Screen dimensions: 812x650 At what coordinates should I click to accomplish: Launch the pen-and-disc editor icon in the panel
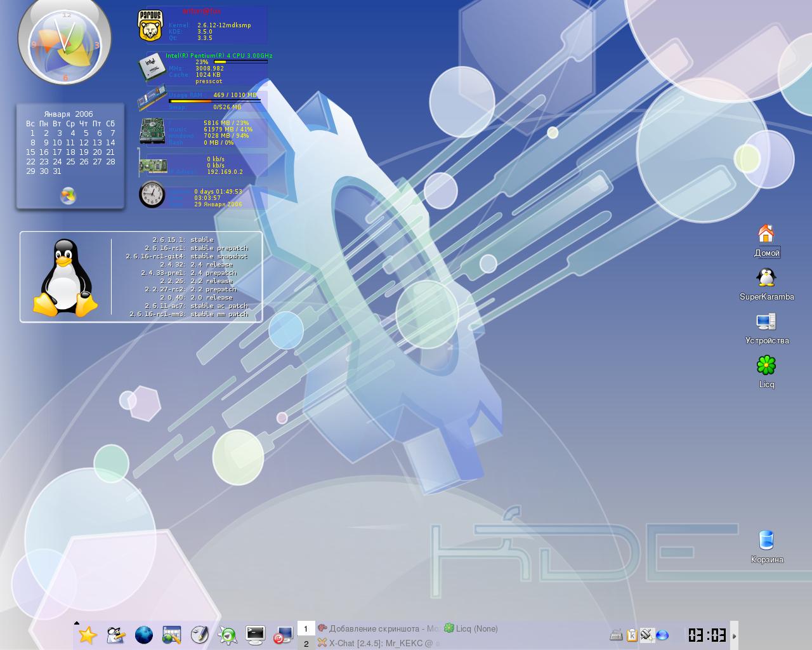pyautogui.click(x=200, y=635)
